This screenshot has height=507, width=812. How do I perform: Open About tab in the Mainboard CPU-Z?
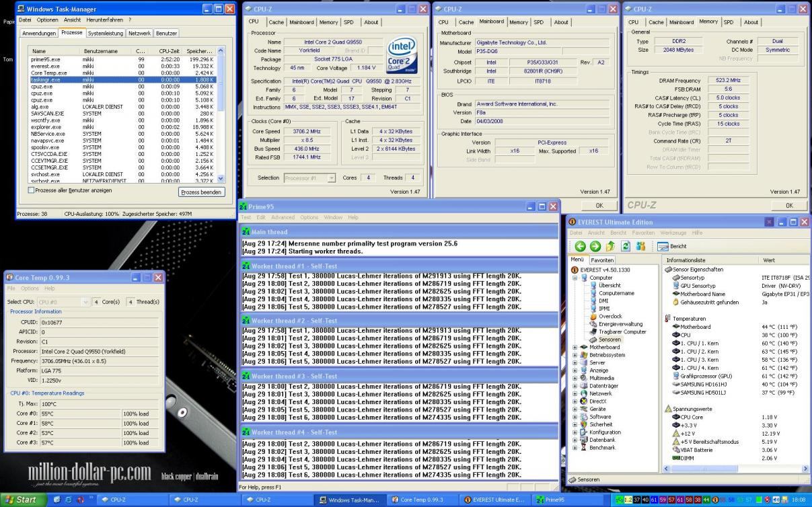561,22
